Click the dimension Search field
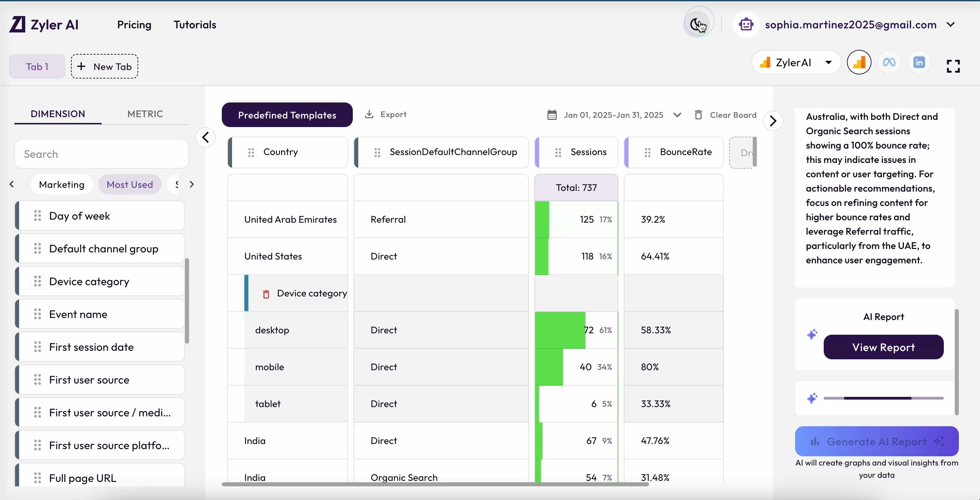This screenshot has width=980, height=500. tap(102, 154)
